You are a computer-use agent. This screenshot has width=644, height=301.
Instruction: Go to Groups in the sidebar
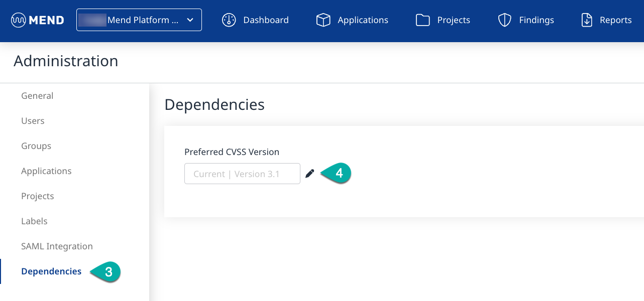click(36, 146)
